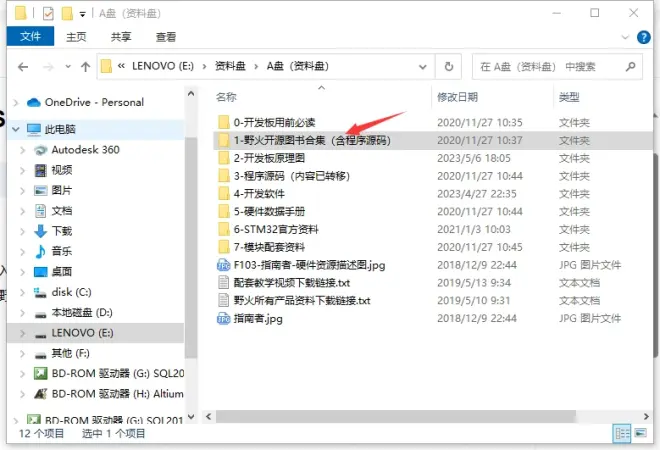Switch to details view layout button
660x450 pixels.
pos(622,433)
